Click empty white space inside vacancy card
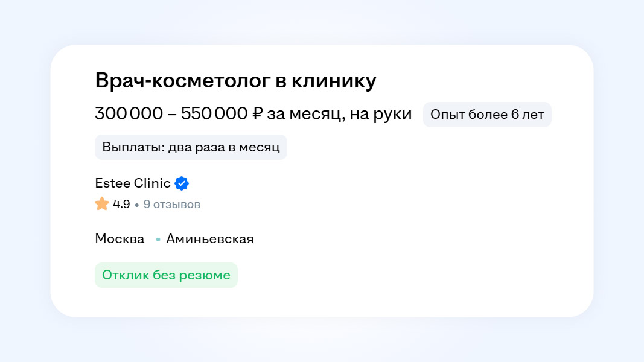 [422, 241]
